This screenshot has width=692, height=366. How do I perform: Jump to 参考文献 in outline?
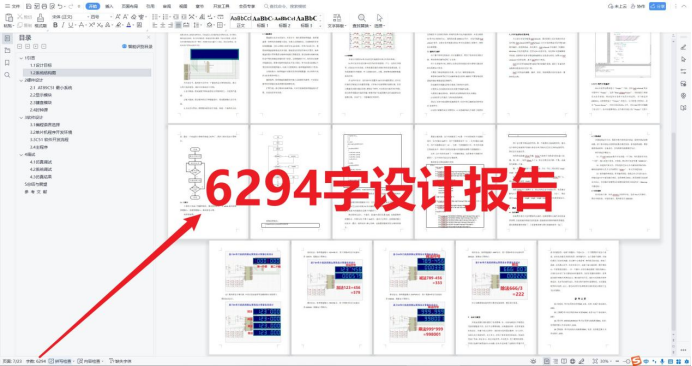click(36, 192)
